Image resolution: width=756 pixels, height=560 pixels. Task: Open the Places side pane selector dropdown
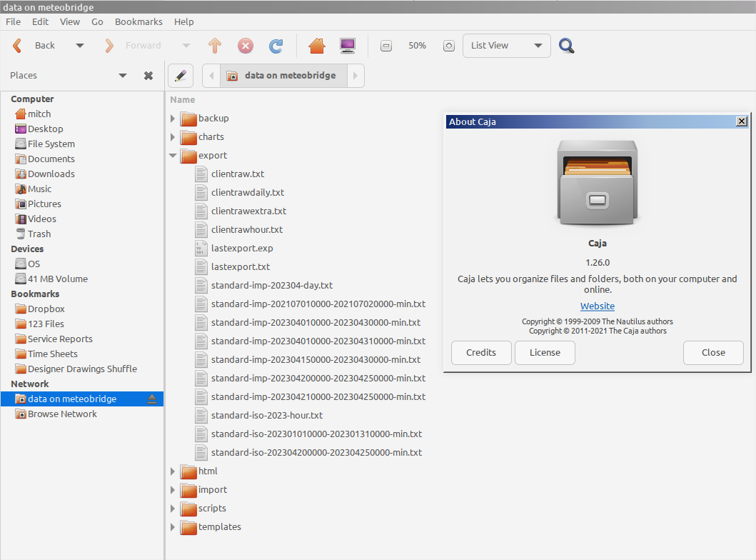point(123,76)
